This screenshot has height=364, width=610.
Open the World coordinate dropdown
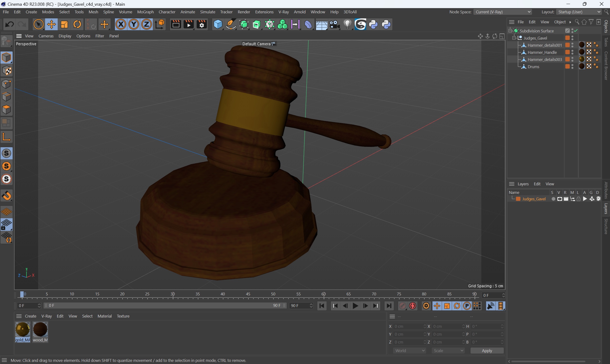coord(409,350)
